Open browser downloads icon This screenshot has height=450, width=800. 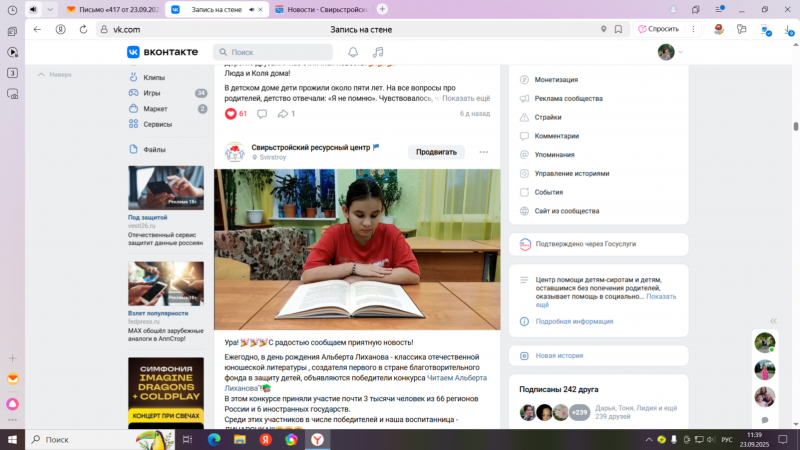click(x=788, y=30)
